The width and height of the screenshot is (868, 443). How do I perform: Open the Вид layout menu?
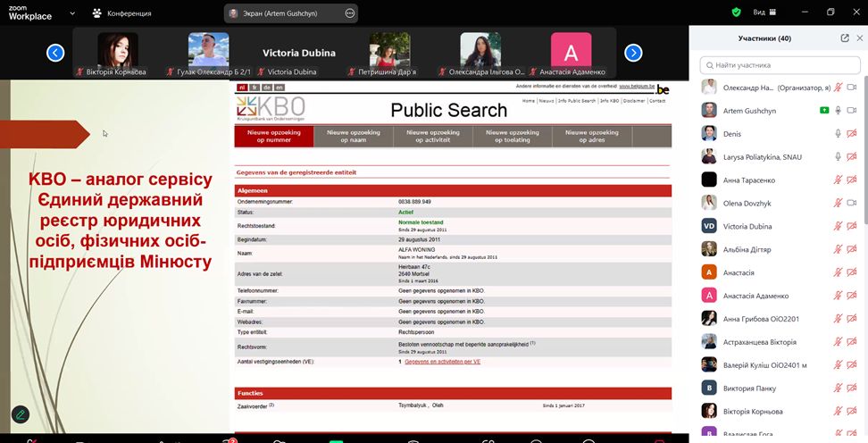pyautogui.click(x=764, y=13)
